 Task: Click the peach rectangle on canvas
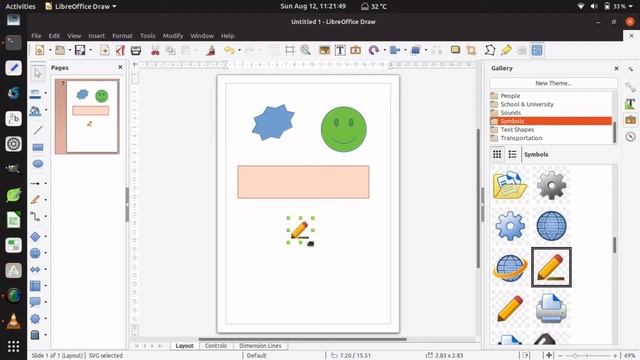click(303, 182)
